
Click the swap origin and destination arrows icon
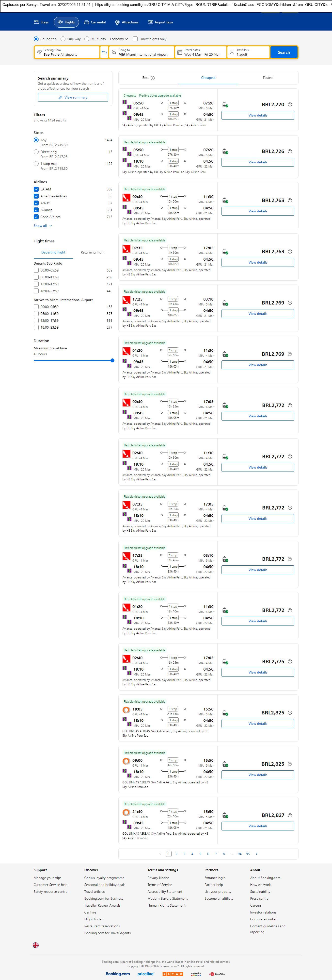(104, 52)
